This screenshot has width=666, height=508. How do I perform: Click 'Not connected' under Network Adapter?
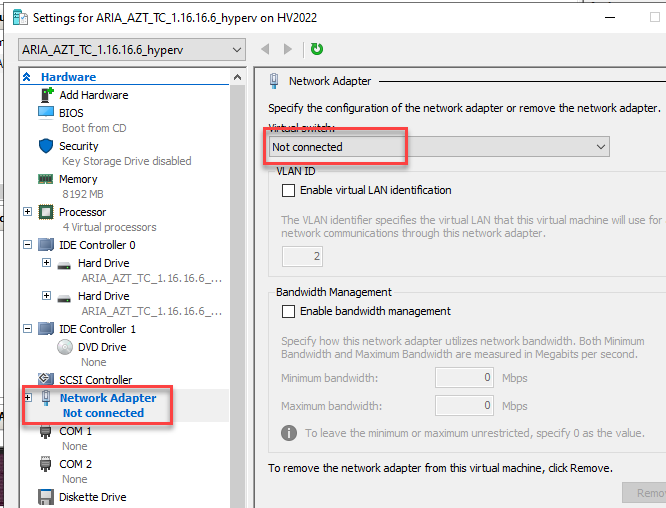click(103, 413)
